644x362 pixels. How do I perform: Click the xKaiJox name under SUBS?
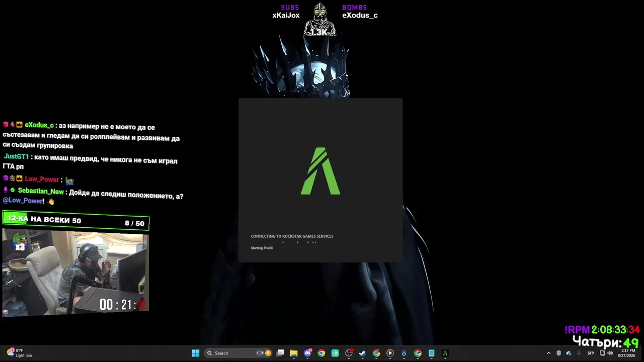point(286,16)
